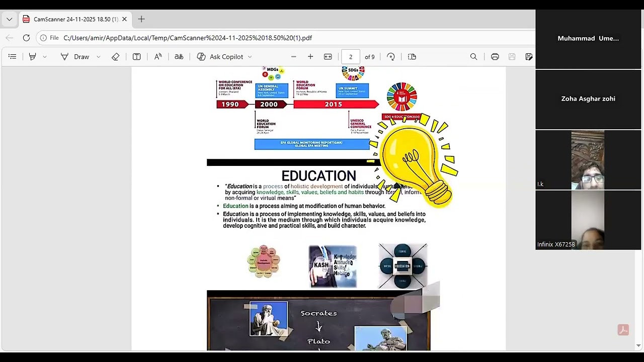This screenshot has width=644, height=362.
Task: Select Infinix X6725B participant video
Action: (588, 220)
